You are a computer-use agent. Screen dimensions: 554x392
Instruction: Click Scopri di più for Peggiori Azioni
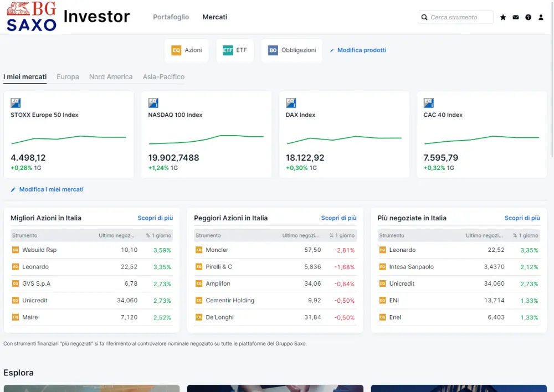coord(339,218)
